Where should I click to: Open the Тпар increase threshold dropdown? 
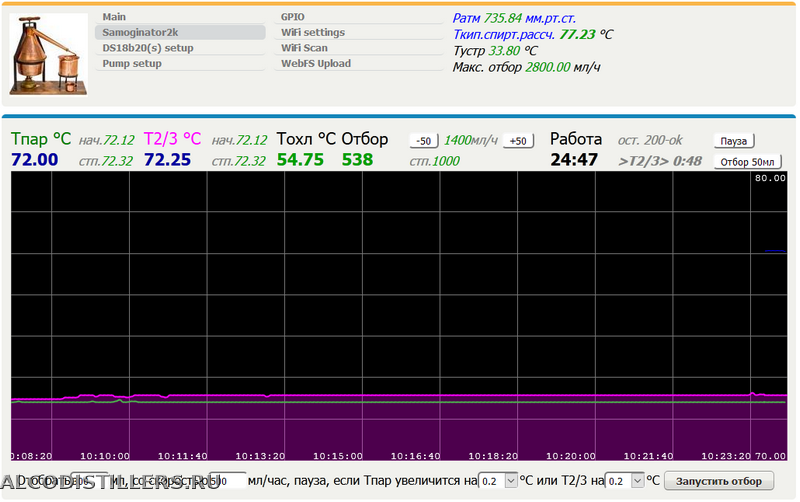[x=498, y=481]
